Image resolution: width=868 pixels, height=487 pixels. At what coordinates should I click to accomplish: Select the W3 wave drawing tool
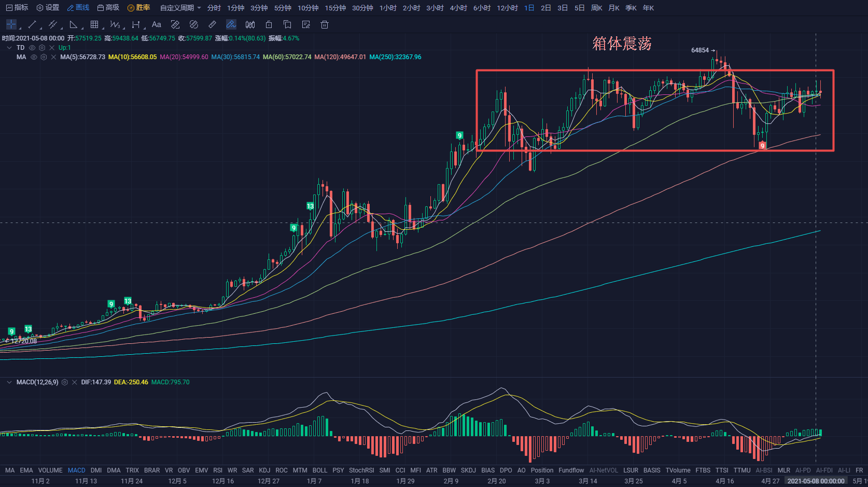[115, 24]
